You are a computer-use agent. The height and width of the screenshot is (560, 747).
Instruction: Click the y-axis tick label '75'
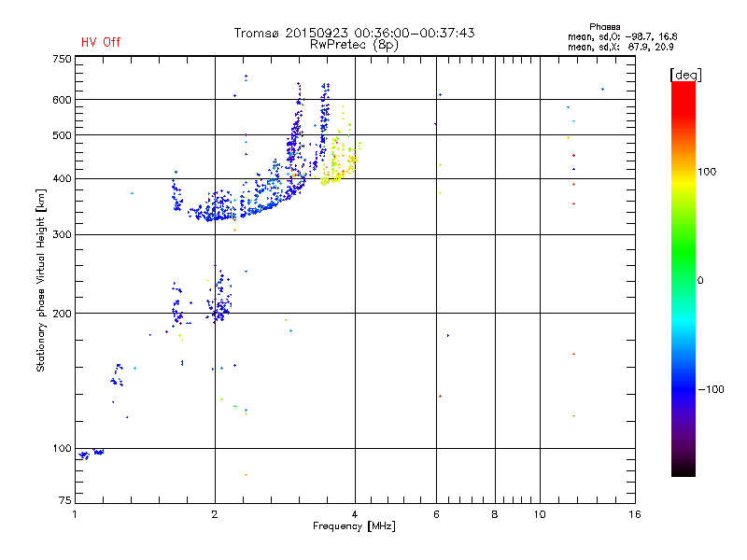click(65, 500)
